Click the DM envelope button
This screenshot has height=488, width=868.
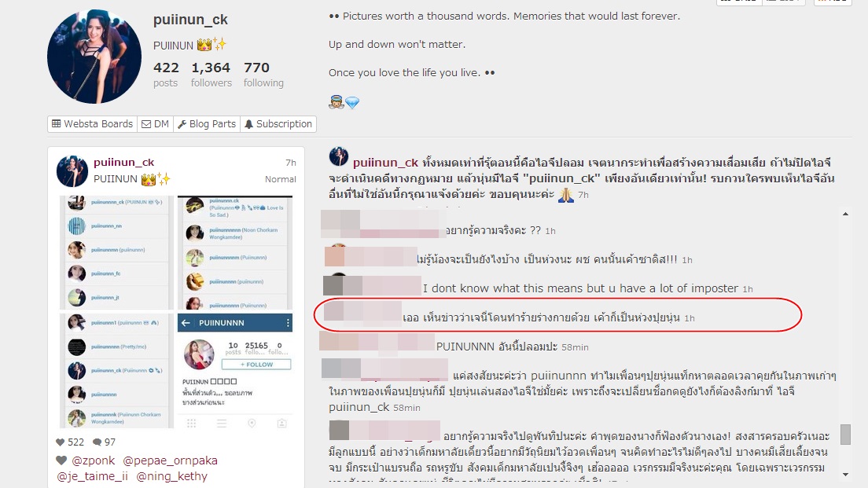(x=155, y=124)
